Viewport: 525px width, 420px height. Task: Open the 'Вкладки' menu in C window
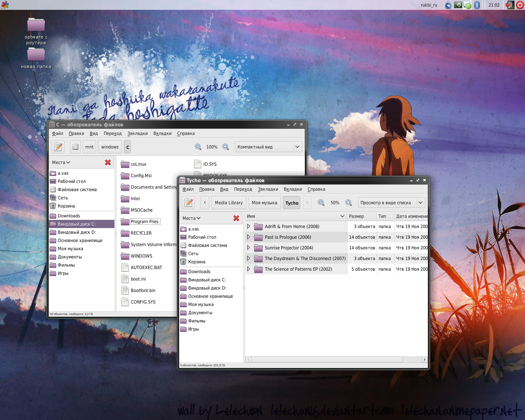click(162, 133)
